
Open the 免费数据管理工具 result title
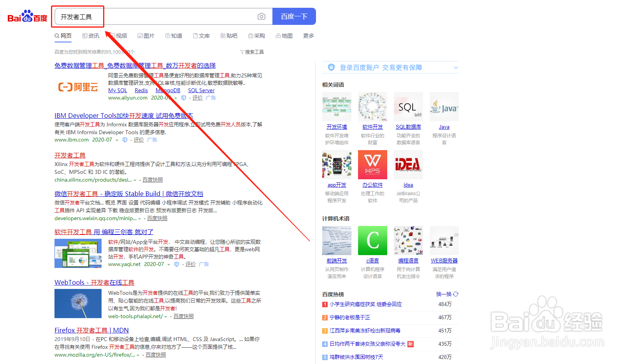pos(135,65)
